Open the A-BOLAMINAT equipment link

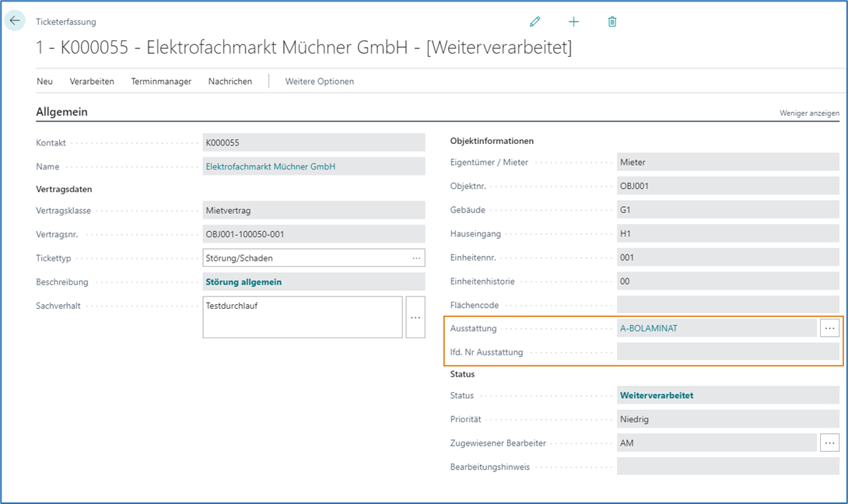click(648, 328)
